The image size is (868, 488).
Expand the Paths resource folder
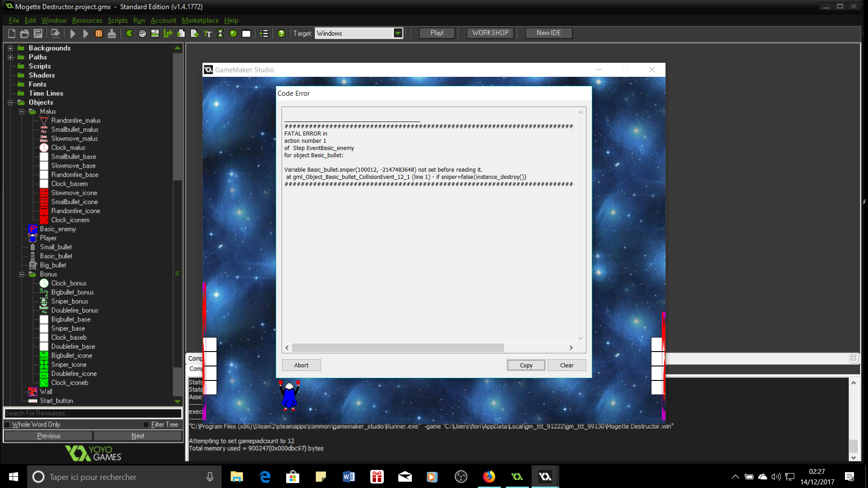click(10, 57)
